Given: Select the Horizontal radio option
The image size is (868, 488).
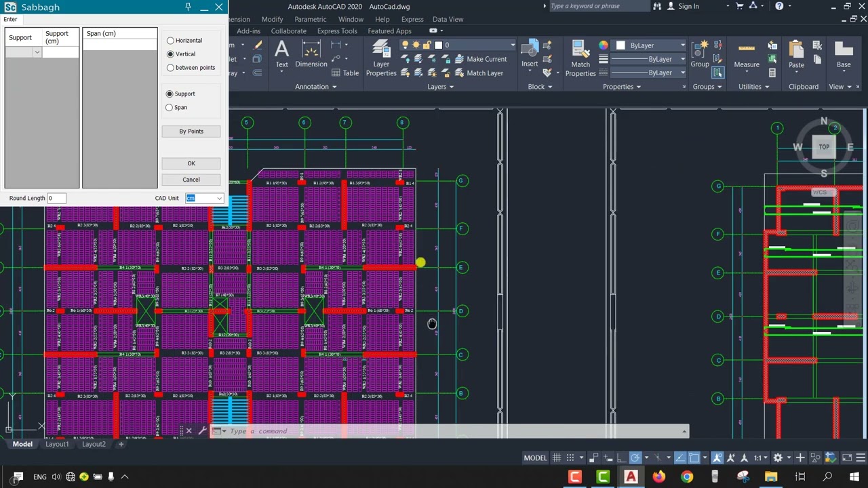Looking at the screenshot, I should (184, 41).
